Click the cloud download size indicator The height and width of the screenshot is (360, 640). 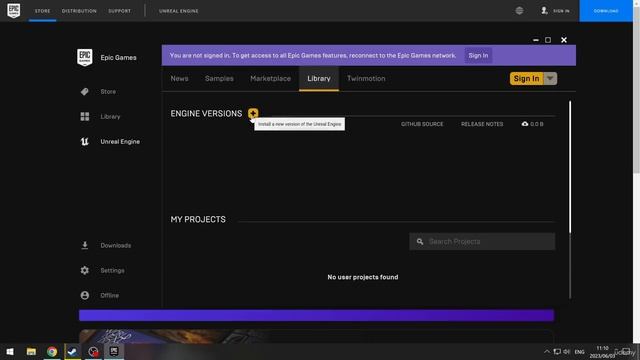pos(532,124)
